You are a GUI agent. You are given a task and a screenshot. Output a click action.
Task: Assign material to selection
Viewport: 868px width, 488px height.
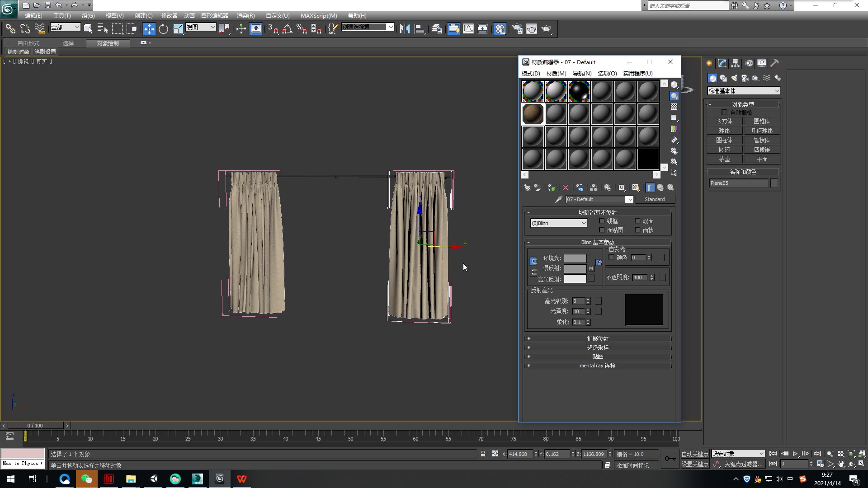tap(551, 188)
